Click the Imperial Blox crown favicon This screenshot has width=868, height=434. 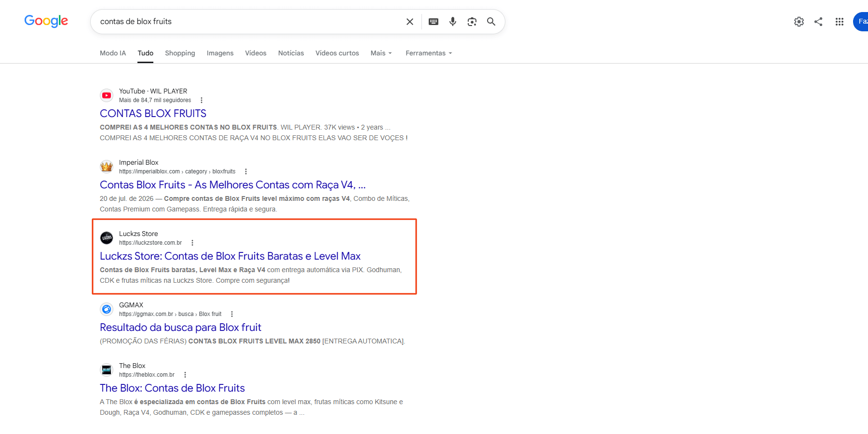[x=107, y=167]
